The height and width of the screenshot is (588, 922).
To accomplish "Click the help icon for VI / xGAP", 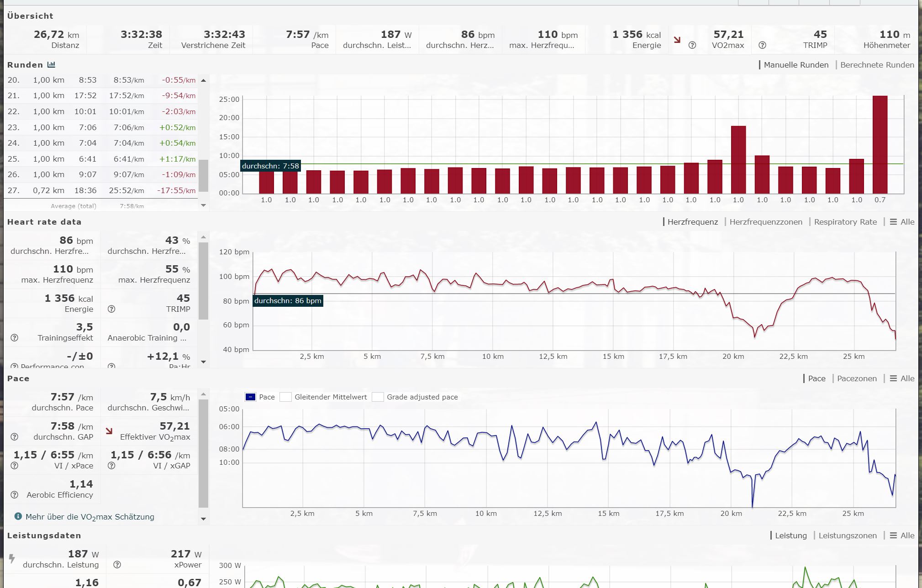I will 111,466.
